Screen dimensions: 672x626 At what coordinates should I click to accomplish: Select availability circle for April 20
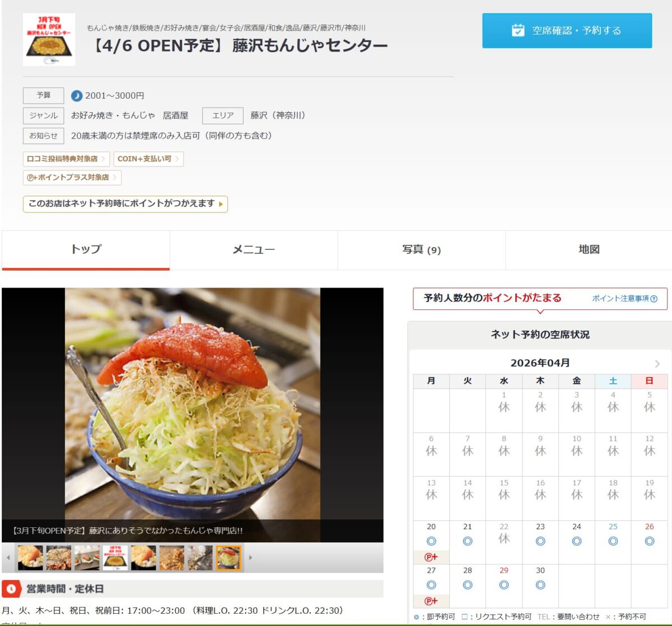pos(431,541)
